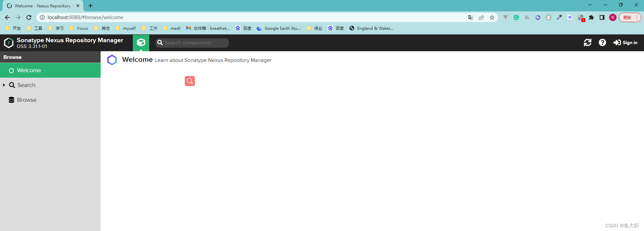Click the Sign in button

[625, 43]
